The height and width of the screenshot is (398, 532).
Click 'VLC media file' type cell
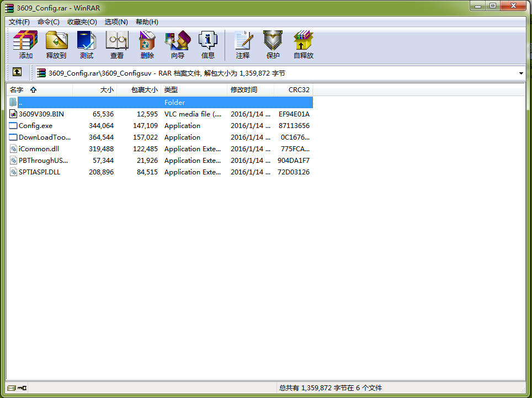tap(193, 114)
